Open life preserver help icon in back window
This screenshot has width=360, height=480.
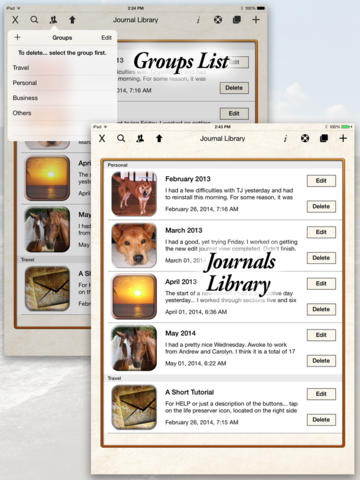click(x=218, y=20)
